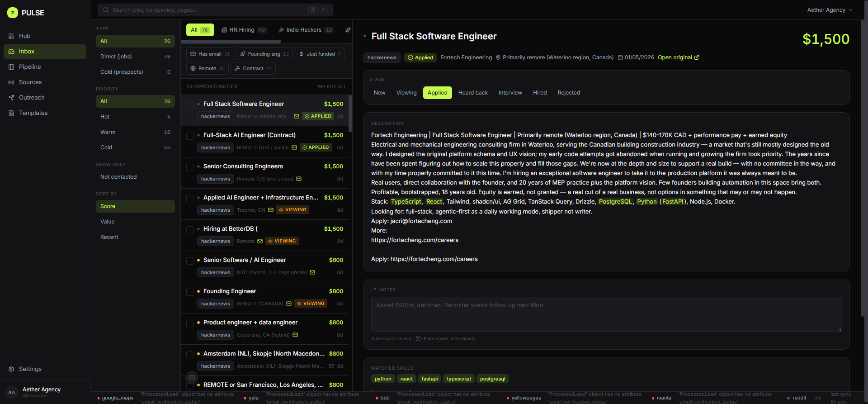This screenshot has width=868, height=404.
Task: Toggle the Contract filter chip
Action: point(253,68)
